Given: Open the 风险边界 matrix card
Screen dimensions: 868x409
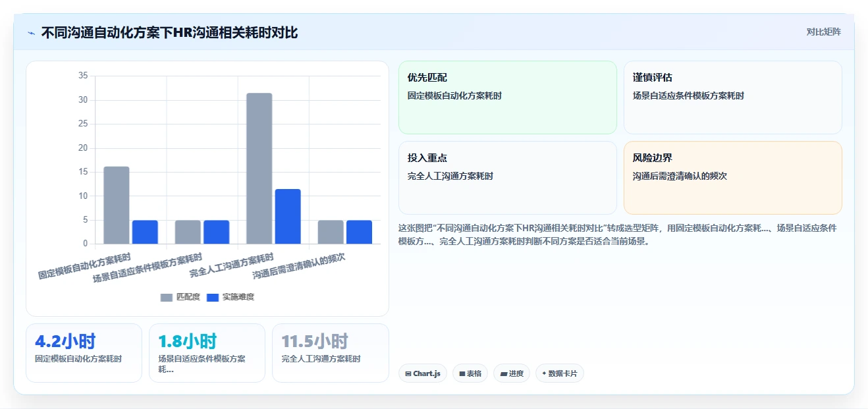Looking at the screenshot, I should [x=733, y=178].
